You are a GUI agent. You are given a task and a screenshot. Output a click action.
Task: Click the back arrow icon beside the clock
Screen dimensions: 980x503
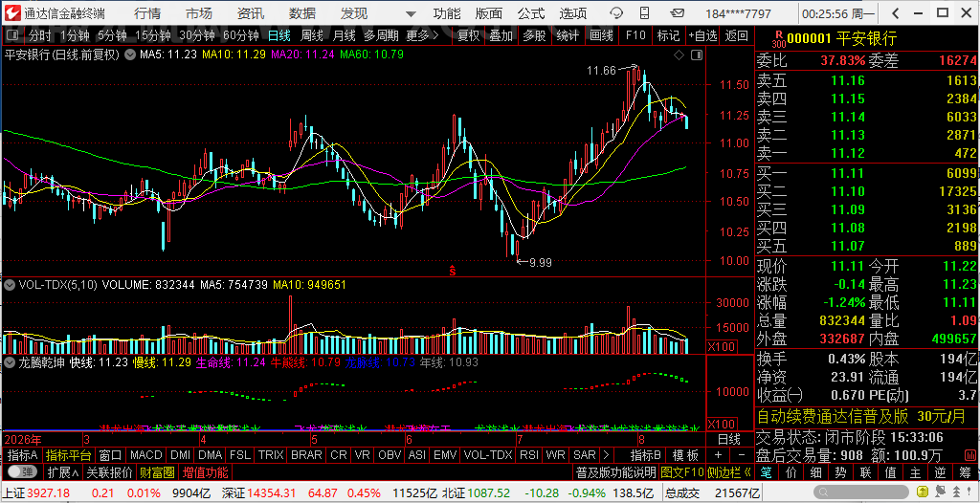[895, 13]
